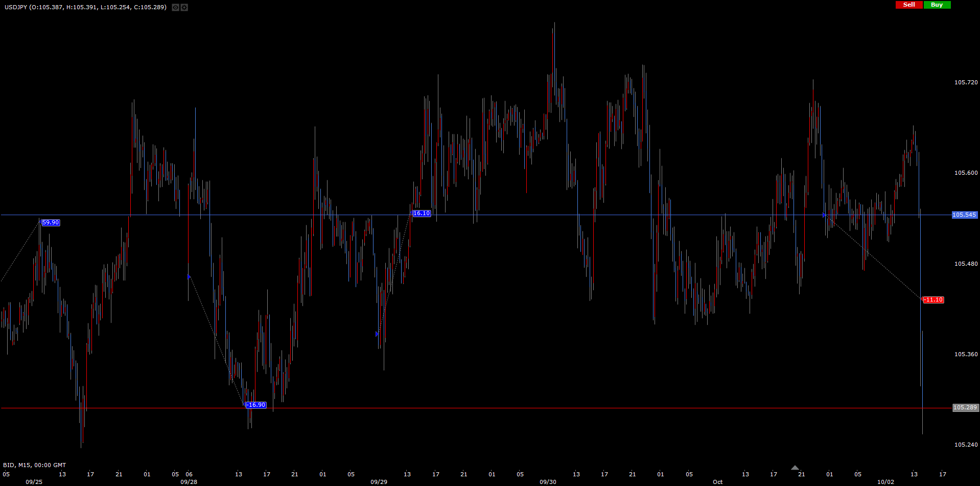Select the 16.10 trade result label
The image size is (980, 486).
(x=422, y=214)
